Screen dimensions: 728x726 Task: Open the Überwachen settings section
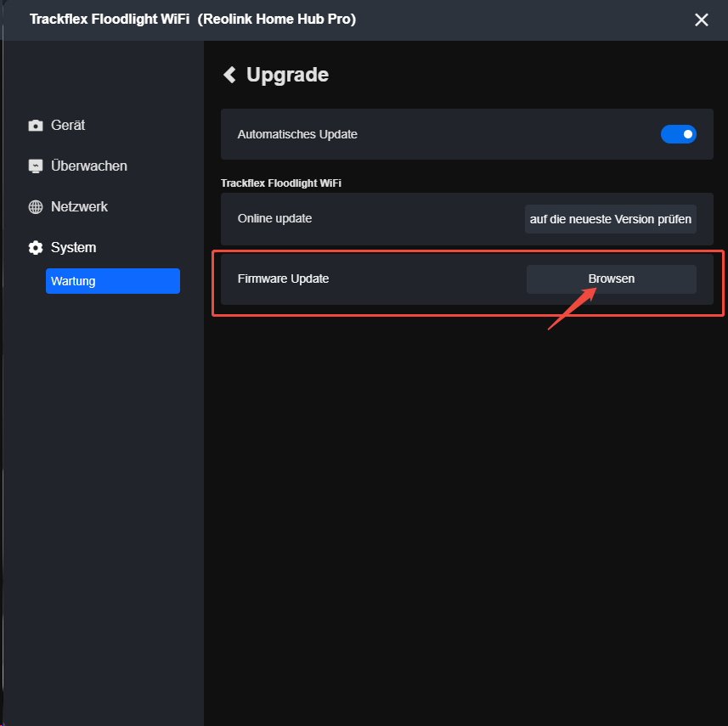tap(88, 166)
